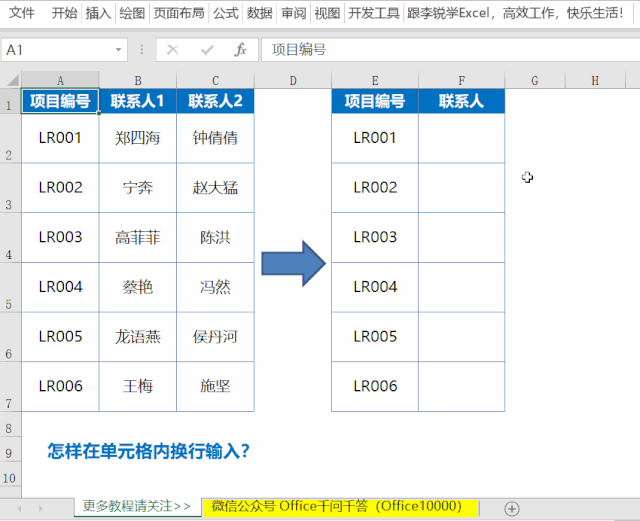Screen dimensions: 640x521
Task: Switch to the 开始 ribbon tab
Action: coord(64,13)
